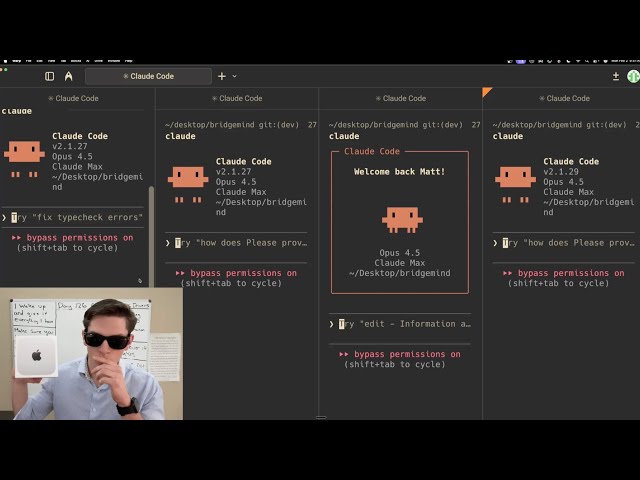Toggle the left sidebar panel icon
640x480 pixels.
coord(49,76)
